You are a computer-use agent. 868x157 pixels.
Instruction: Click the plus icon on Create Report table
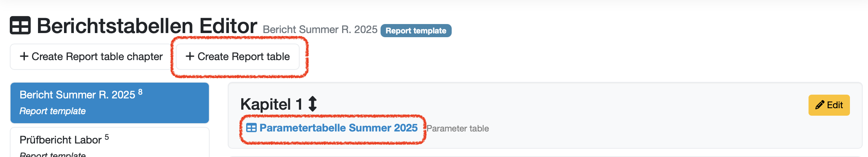point(190,56)
